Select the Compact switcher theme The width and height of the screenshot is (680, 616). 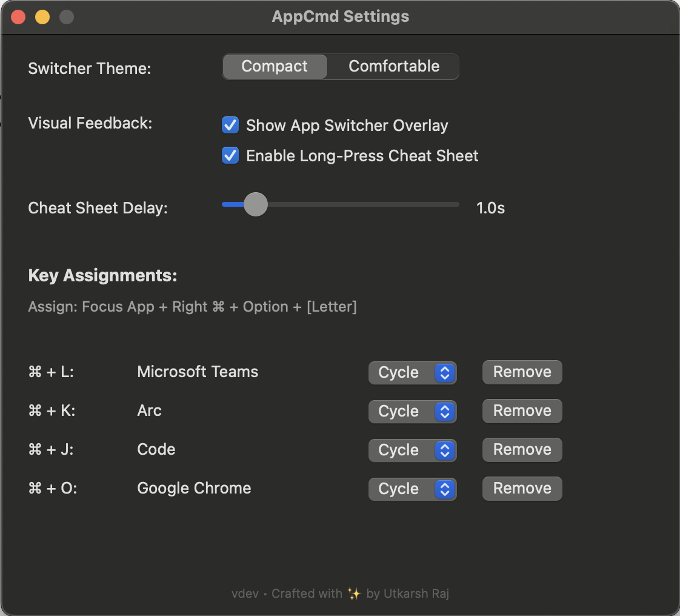pyautogui.click(x=275, y=67)
